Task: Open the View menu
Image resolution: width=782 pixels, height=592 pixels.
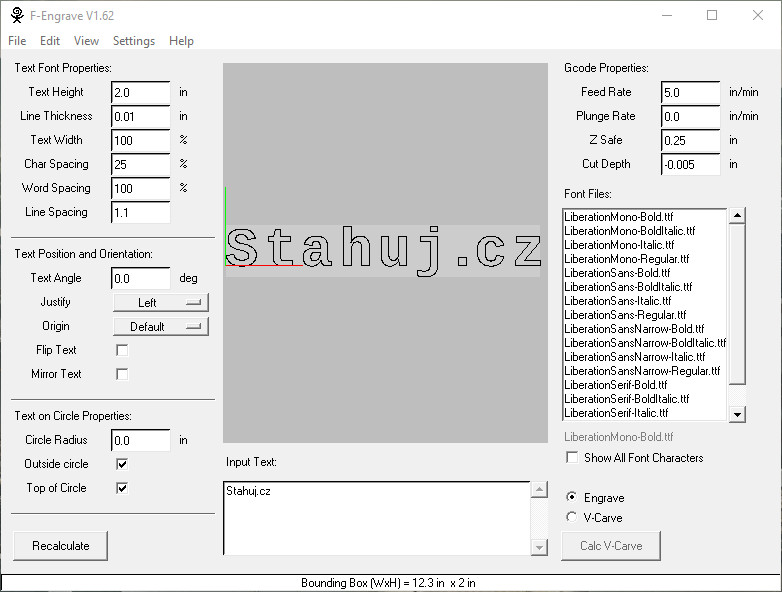Action: pyautogui.click(x=86, y=41)
